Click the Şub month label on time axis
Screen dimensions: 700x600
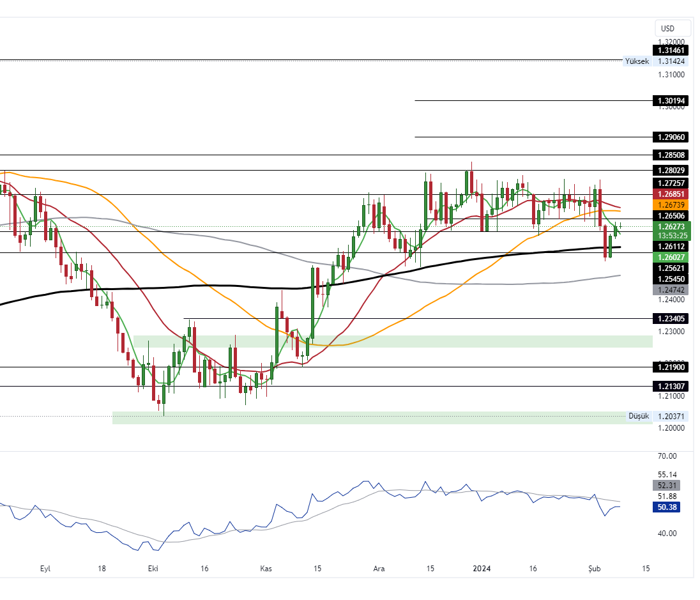click(595, 568)
